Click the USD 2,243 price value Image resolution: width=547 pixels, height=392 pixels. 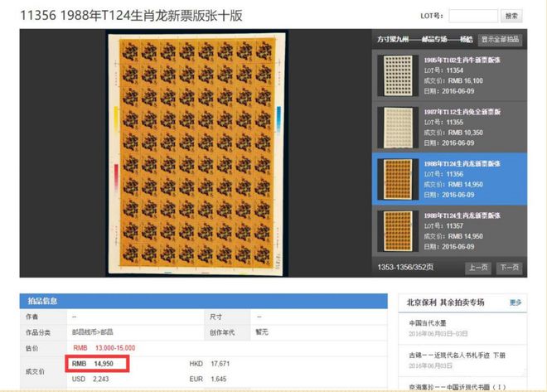tap(90, 379)
